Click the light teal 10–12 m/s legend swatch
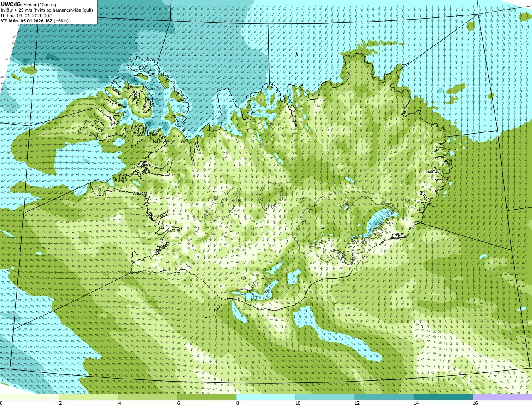532x406 pixels. (x=325, y=397)
